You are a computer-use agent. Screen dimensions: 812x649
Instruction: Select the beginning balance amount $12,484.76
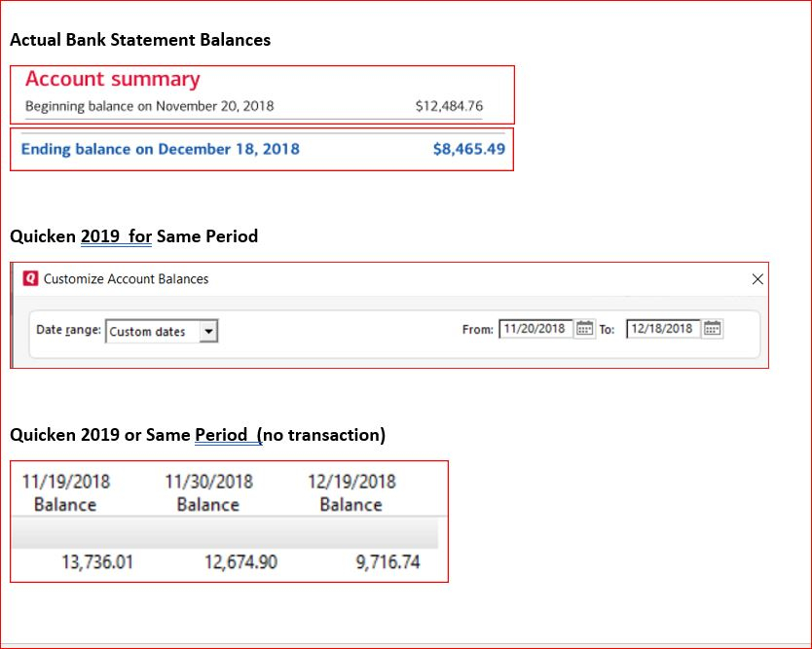coord(449,106)
